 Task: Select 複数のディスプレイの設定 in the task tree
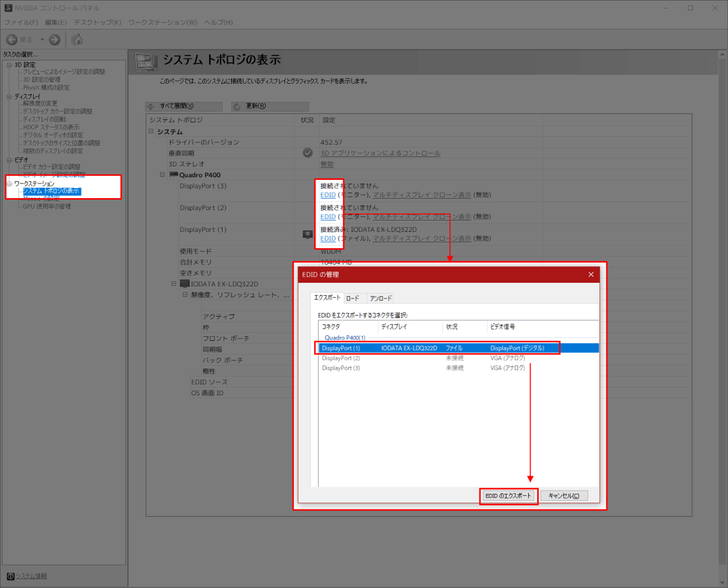53,151
